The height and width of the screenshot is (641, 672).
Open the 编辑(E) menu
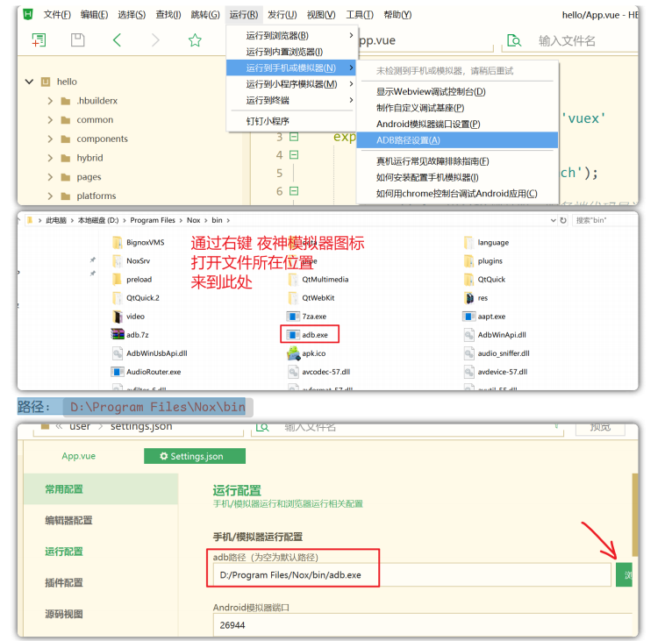(x=94, y=15)
